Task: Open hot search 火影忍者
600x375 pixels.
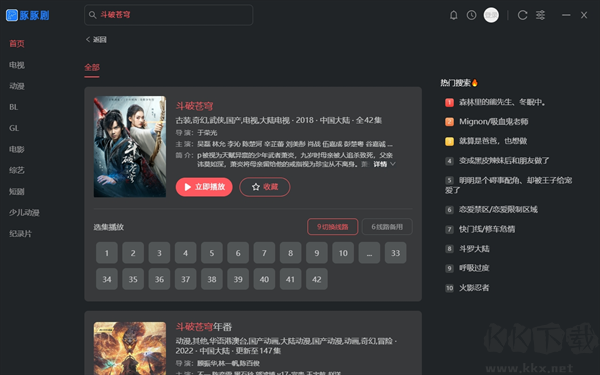Action: point(474,288)
